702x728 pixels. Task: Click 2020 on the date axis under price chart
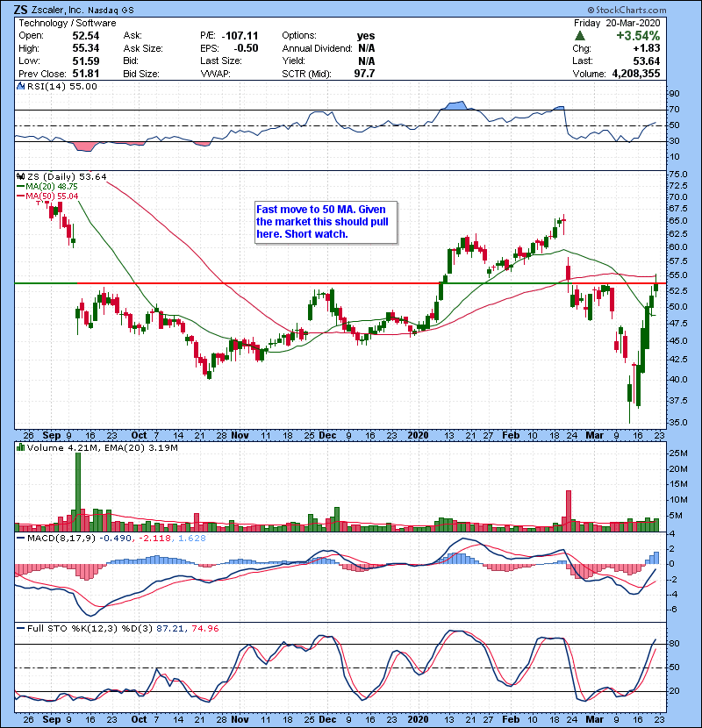[x=418, y=436]
